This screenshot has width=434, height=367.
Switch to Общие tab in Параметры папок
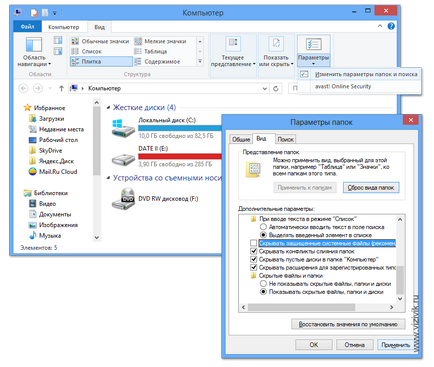(x=241, y=139)
